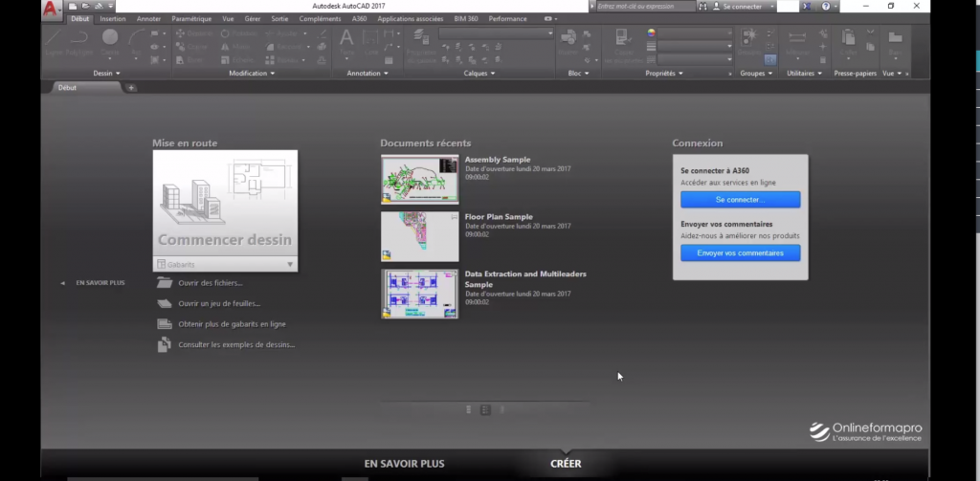Expand the Annotation panel

pyautogui.click(x=367, y=73)
